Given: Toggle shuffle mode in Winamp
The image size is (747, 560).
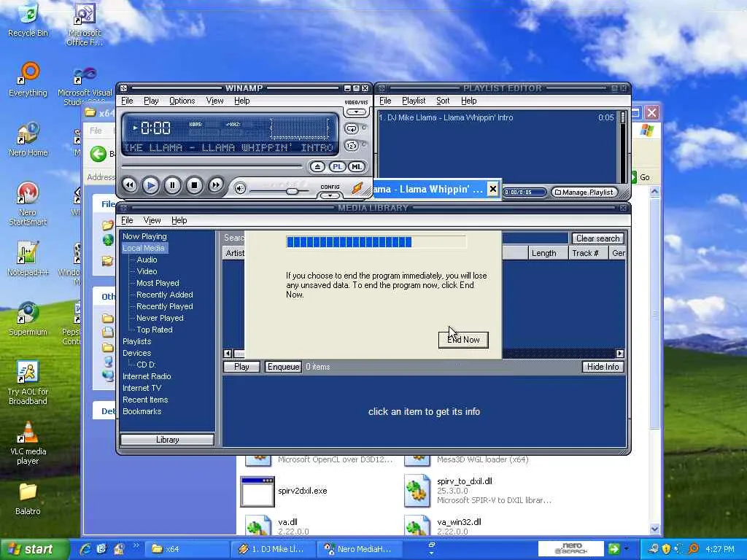Looking at the screenshot, I should 351,146.
